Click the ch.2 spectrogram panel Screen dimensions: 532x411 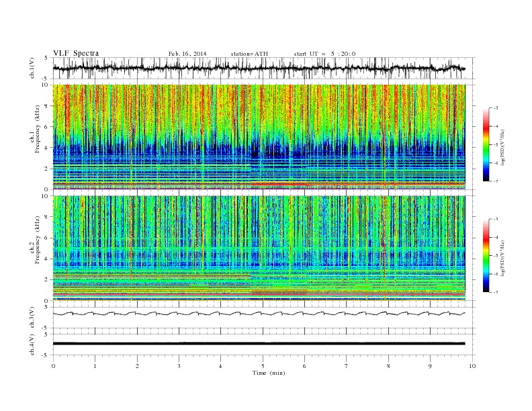(x=259, y=248)
